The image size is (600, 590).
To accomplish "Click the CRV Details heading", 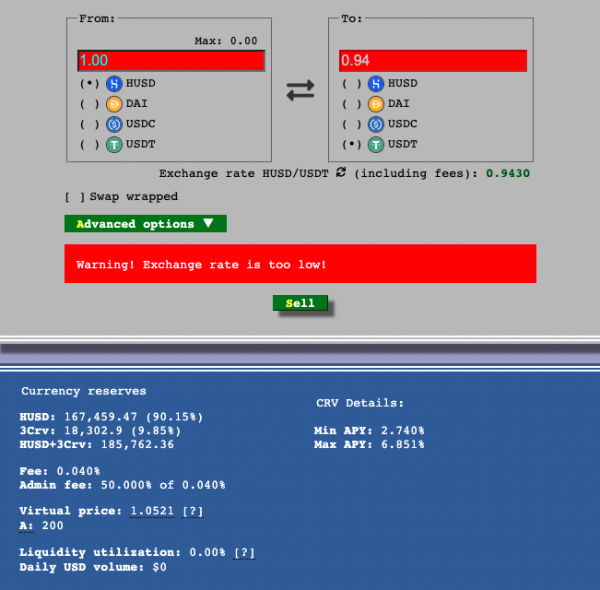I will click(x=360, y=403).
